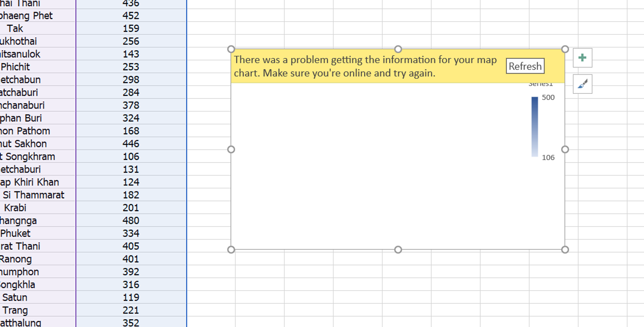Click the chart's left-middle resize handle
Screen dimensions: 644x327
click(x=231, y=149)
